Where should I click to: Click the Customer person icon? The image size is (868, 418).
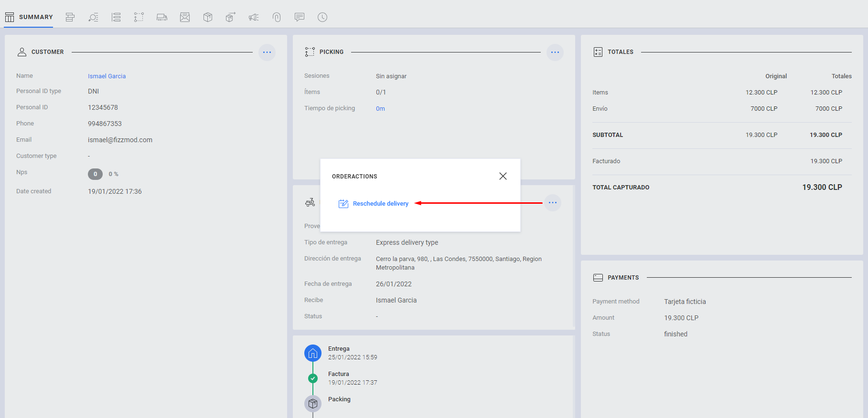pyautogui.click(x=22, y=52)
